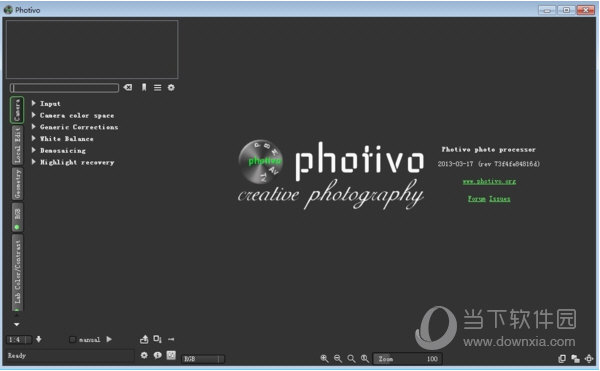The image size is (600, 371).
Task: Expand the White Balance group
Action: [x=62, y=139]
